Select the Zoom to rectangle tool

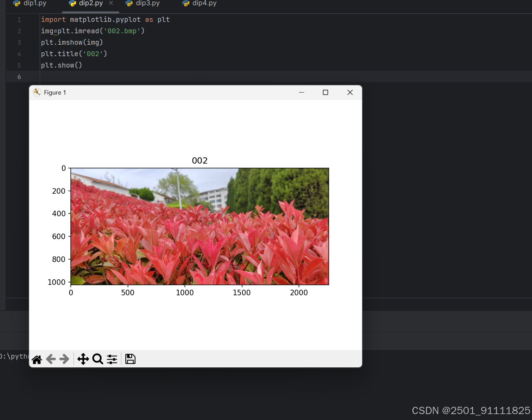pos(97,359)
